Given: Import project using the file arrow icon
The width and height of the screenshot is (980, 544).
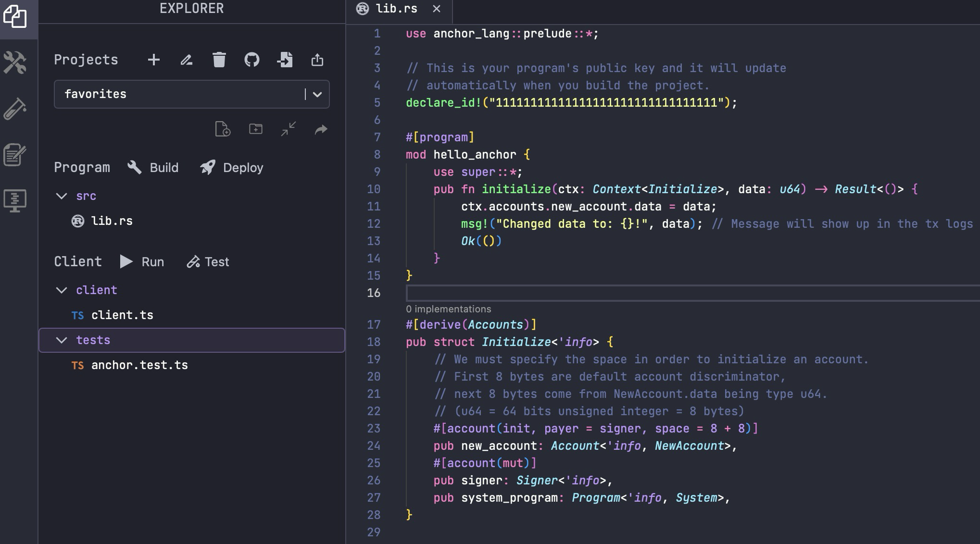Looking at the screenshot, I should pyautogui.click(x=285, y=60).
